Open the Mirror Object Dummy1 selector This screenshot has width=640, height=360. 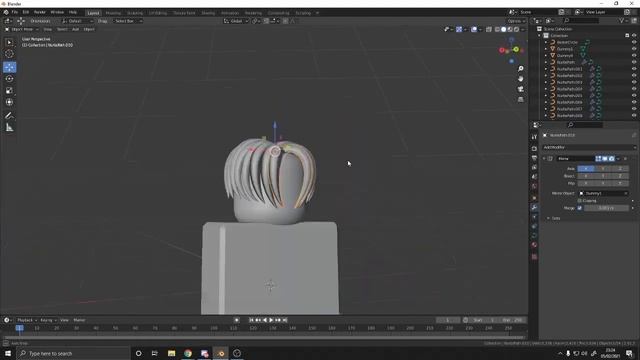coord(603,193)
